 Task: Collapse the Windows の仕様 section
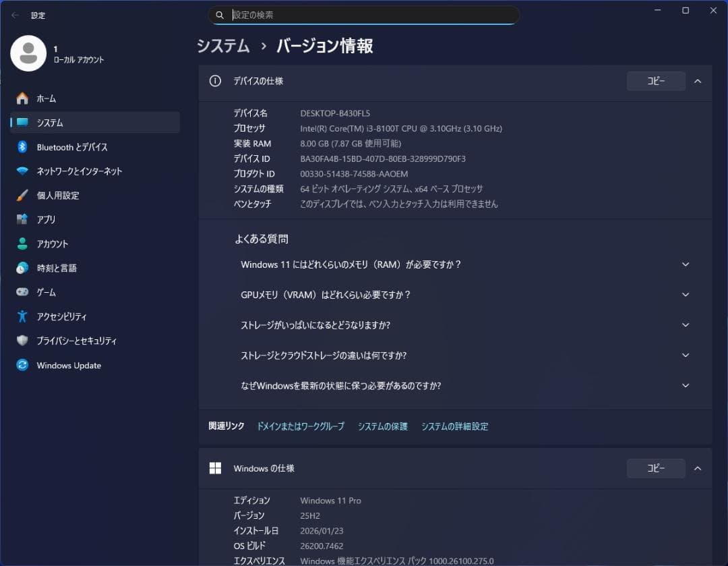tap(698, 468)
